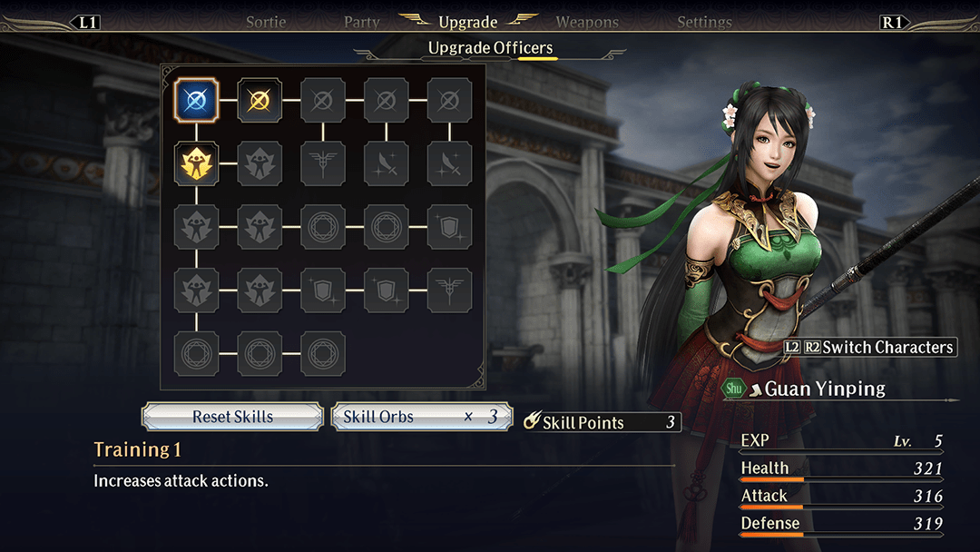Screen dimensions: 980x552
Task: Open the Sortie tab
Action: click(x=266, y=23)
